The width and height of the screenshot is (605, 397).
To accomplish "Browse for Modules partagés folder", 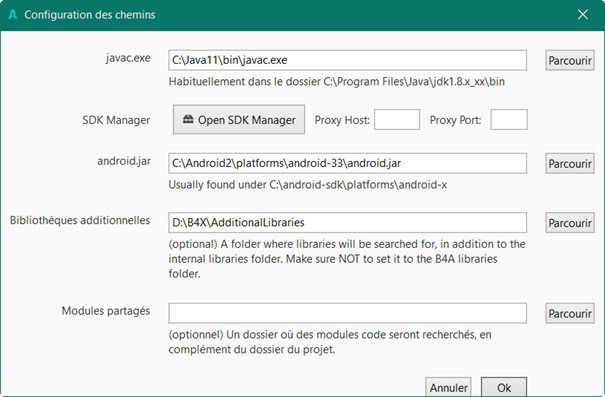I will (570, 313).
